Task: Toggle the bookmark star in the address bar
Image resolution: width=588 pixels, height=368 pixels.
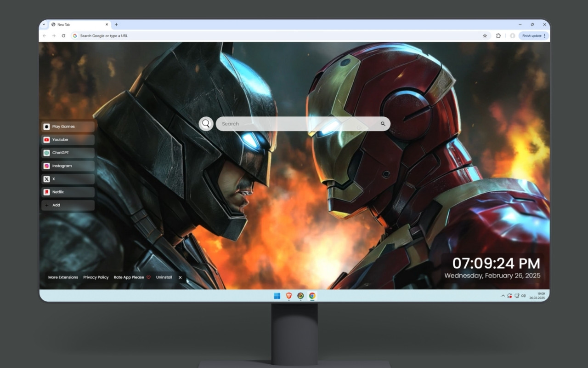Action: pos(485,35)
